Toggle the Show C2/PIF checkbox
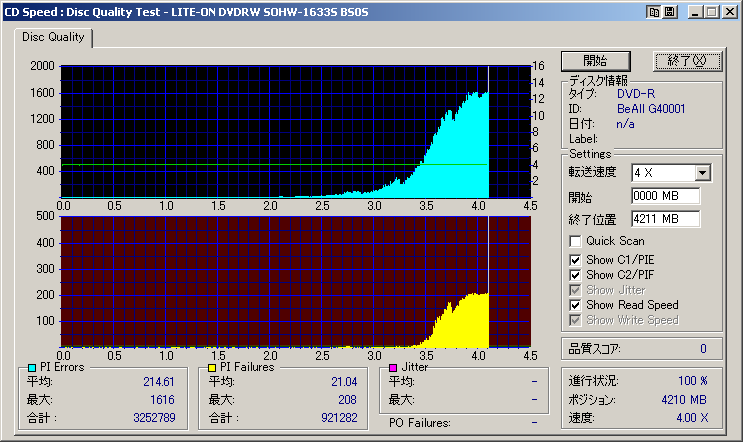The height and width of the screenshot is (442, 743). [x=575, y=275]
